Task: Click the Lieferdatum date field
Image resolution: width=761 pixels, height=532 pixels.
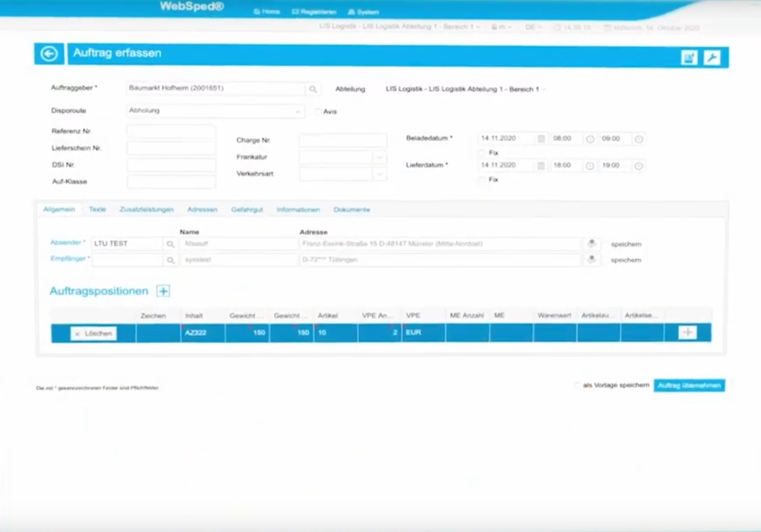Action: (x=507, y=166)
